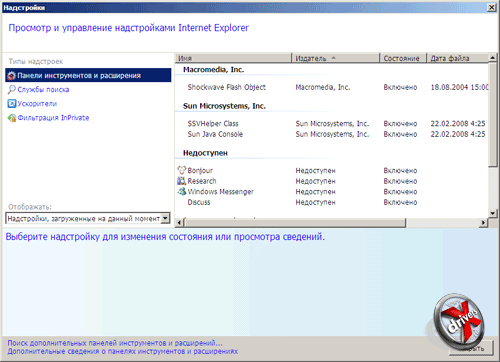The image size is (500, 362).
Task: Click the vertical scrollbar down arrow
Action: (493, 213)
